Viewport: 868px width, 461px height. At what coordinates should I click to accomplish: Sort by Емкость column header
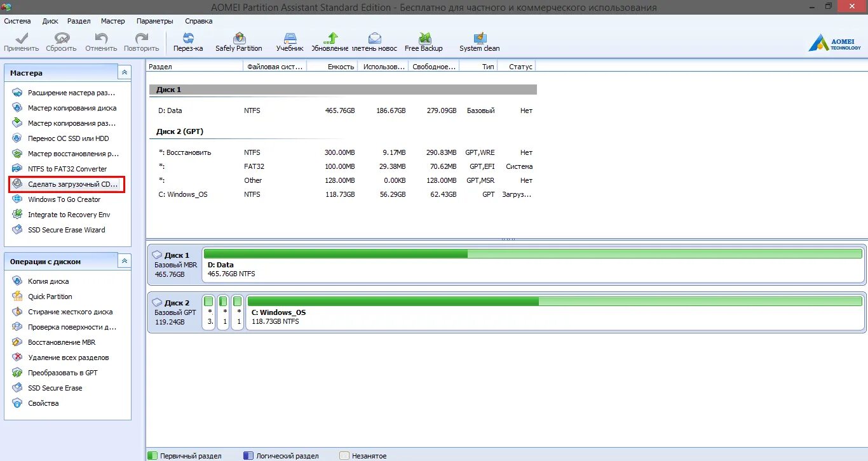click(x=332, y=66)
